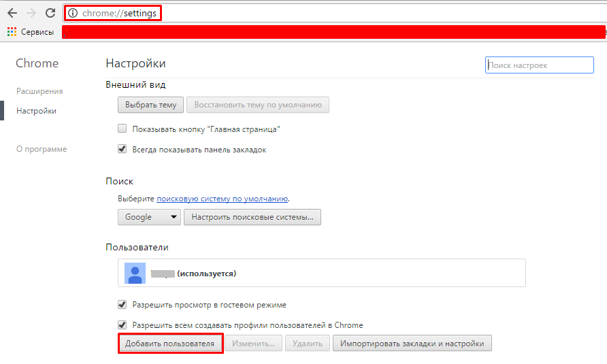The width and height of the screenshot is (607, 364).
Task: Click the Выбрать тему button
Action: [150, 105]
